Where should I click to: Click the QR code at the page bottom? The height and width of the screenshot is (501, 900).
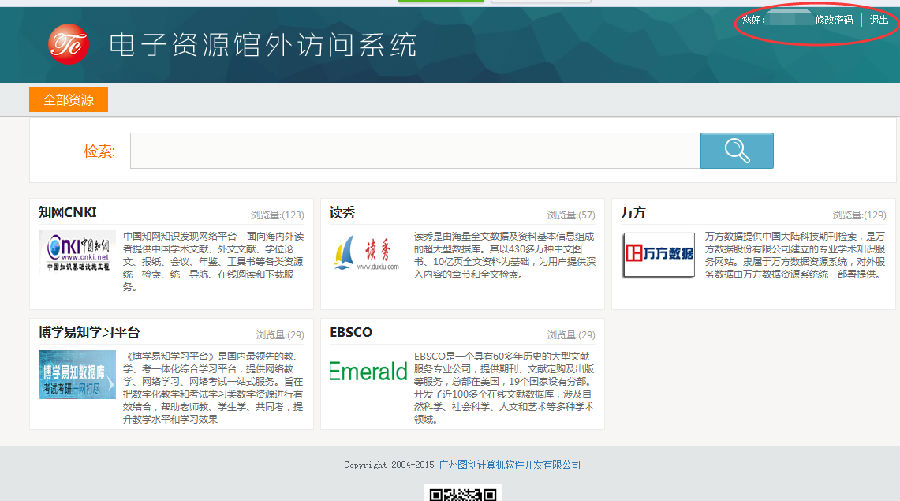pos(463,494)
